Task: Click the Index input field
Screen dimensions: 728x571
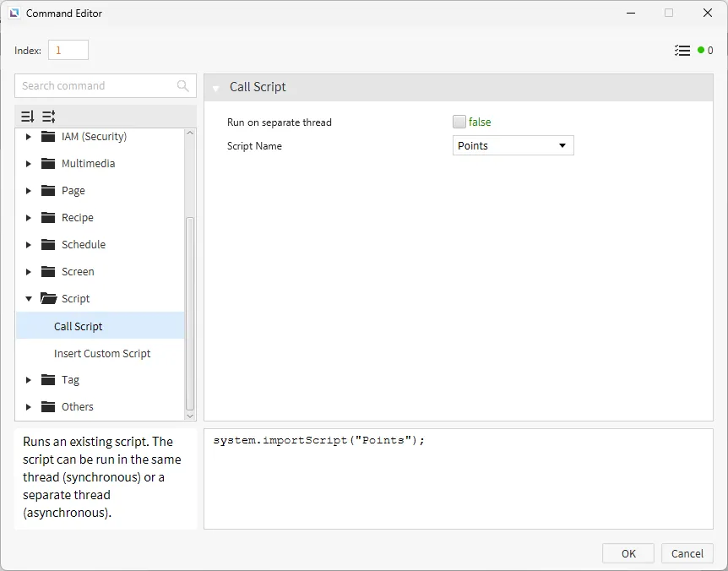Action: 68,51
